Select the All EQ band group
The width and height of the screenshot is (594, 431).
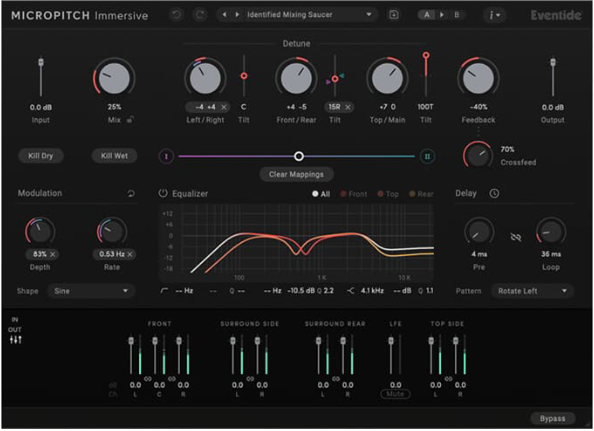[x=320, y=194]
